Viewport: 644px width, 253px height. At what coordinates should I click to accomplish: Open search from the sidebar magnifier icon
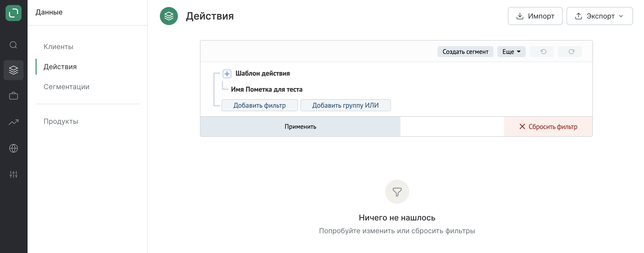point(13,45)
